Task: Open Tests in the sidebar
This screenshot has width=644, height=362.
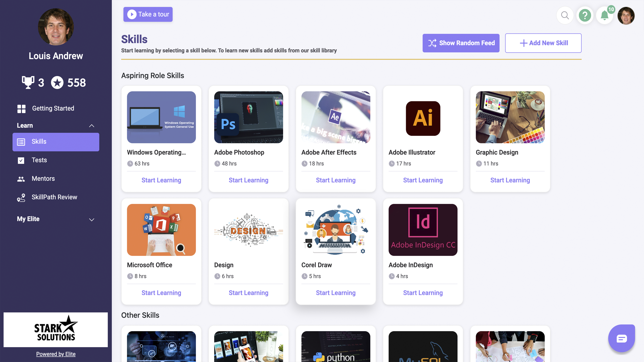Action: [x=39, y=160]
